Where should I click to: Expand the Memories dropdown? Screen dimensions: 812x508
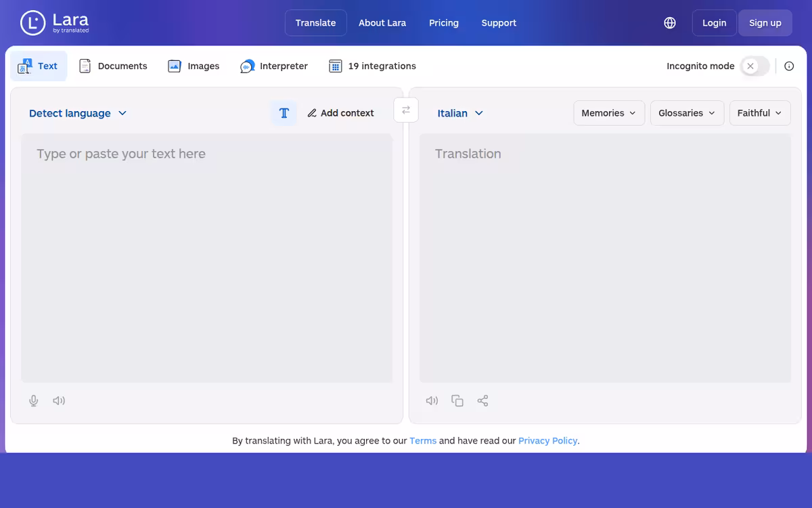609,113
